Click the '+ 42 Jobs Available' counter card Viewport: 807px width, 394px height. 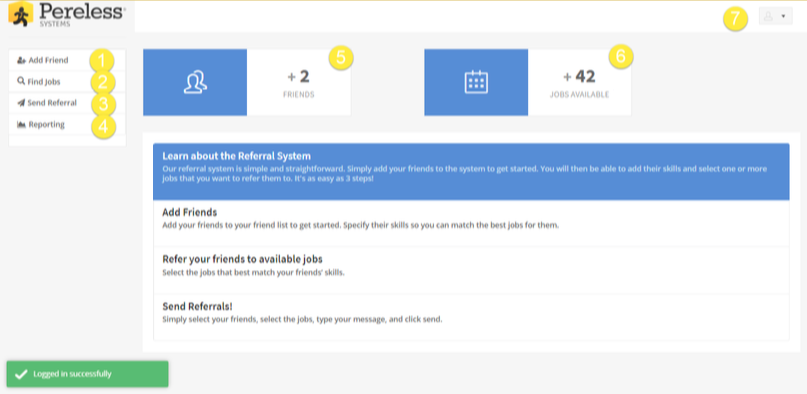pyautogui.click(x=580, y=82)
